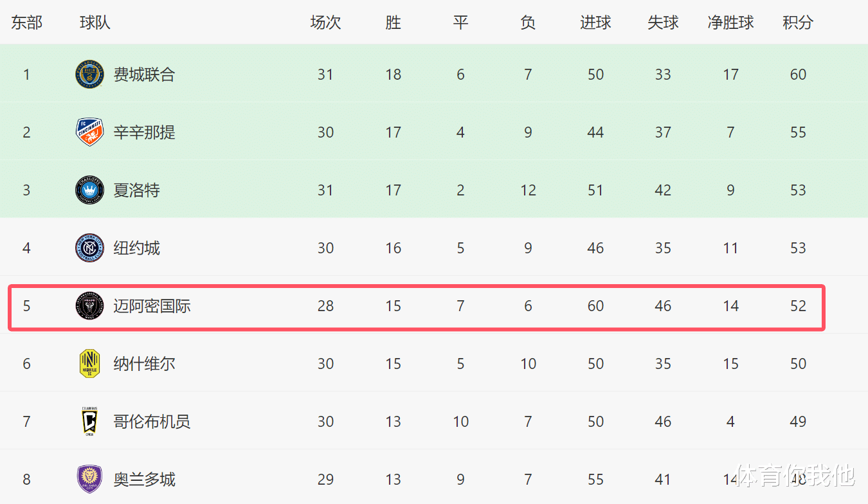Click the 奥兰多城 team name
Image resolution: width=868 pixels, height=504 pixels.
tap(144, 480)
